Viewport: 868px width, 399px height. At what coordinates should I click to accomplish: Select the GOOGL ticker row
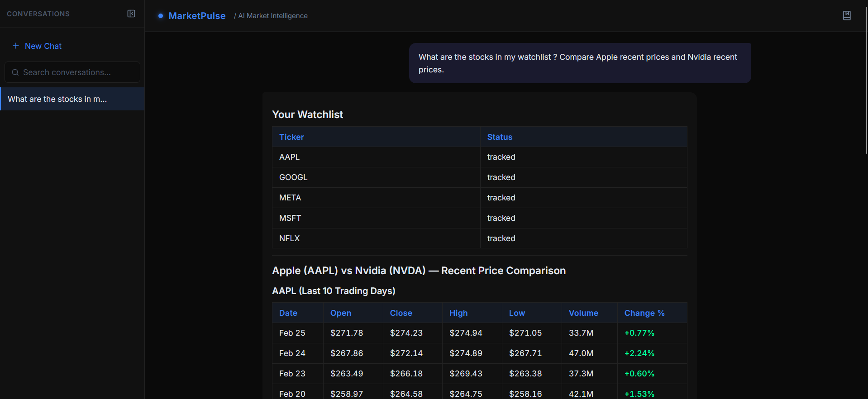pos(479,177)
